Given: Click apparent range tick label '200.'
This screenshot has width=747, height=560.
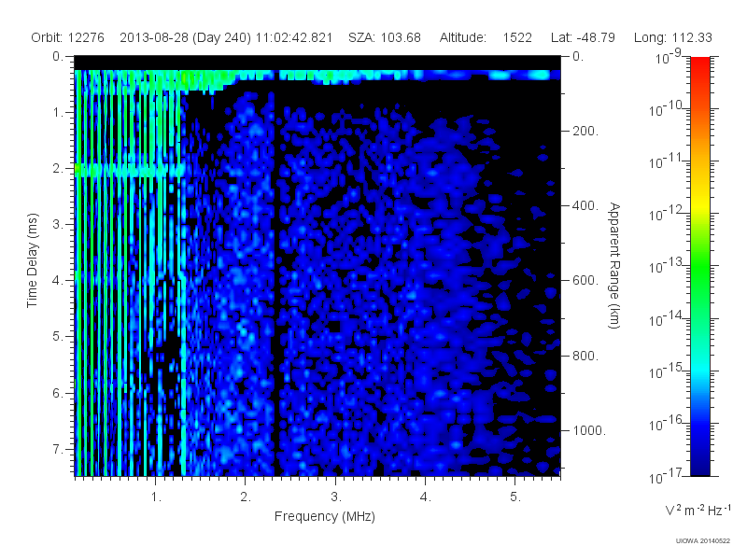Looking at the screenshot, I should 585,131.
